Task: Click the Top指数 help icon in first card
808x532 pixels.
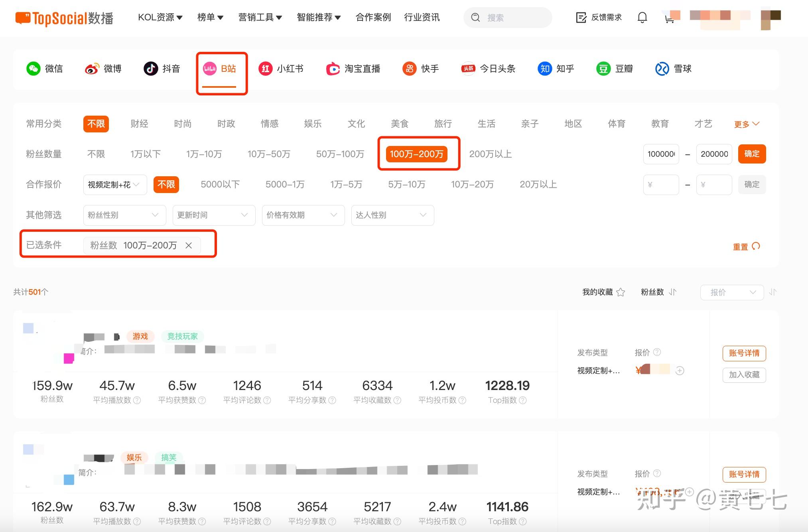Action: [x=523, y=400]
